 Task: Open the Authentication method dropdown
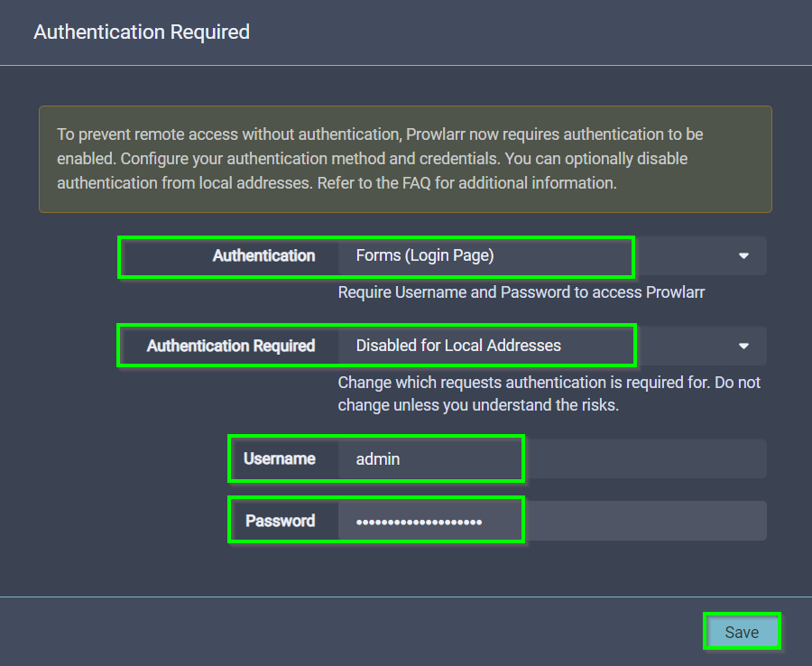point(550,255)
